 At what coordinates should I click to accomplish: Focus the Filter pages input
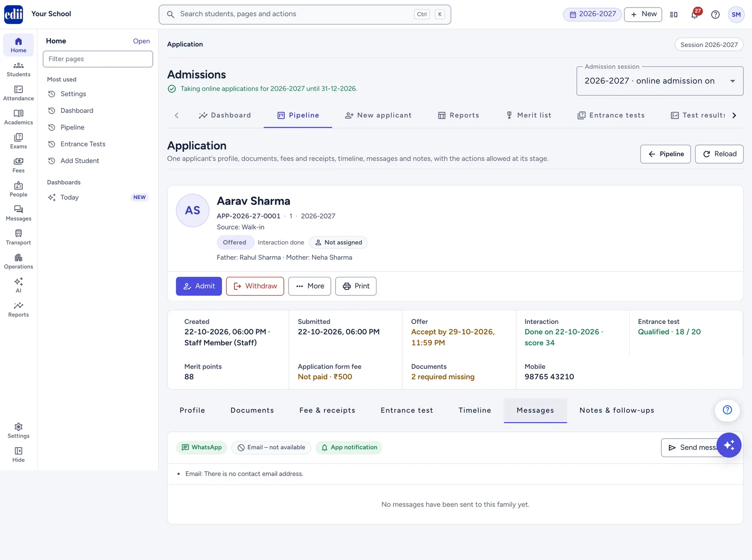point(98,59)
